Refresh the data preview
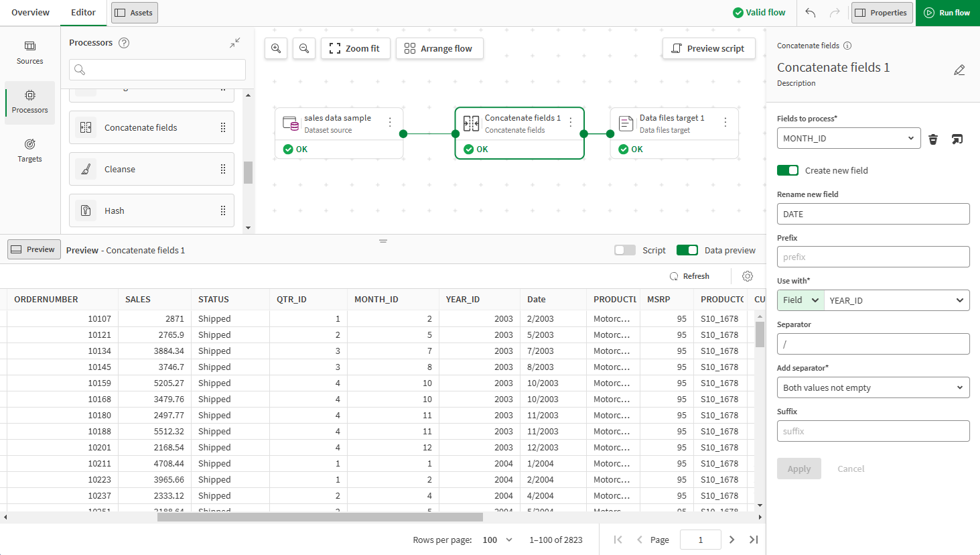Screen dimensions: 980x555 click(x=690, y=275)
